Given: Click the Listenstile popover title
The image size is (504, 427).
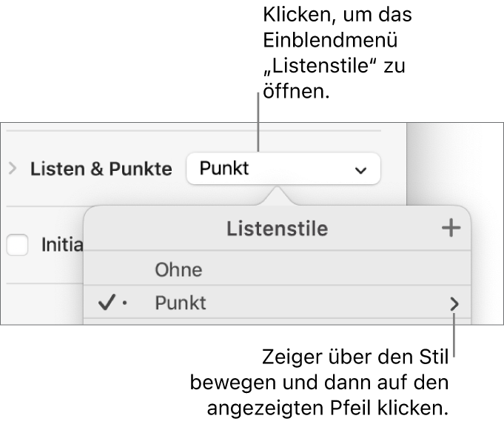Looking at the screenshot, I should (x=277, y=229).
